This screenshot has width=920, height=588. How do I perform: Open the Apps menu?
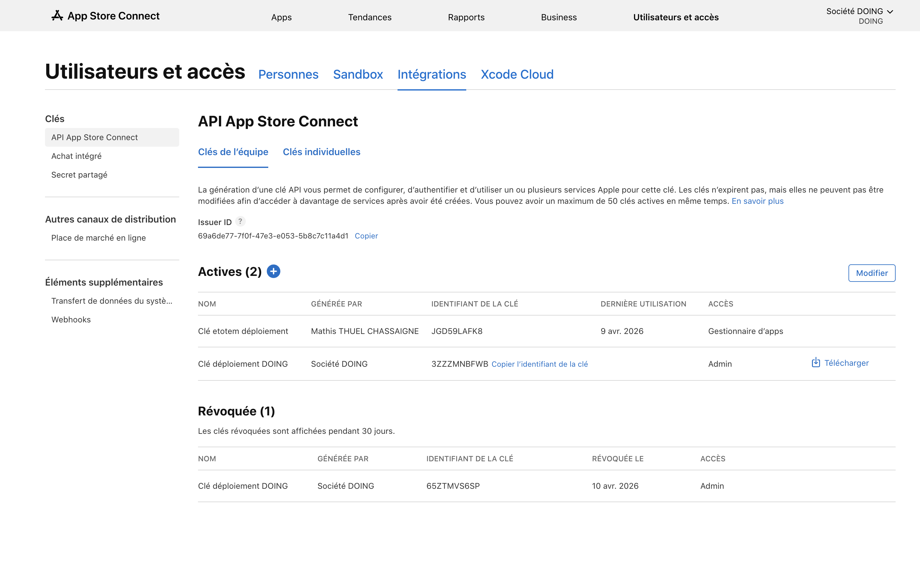click(282, 17)
